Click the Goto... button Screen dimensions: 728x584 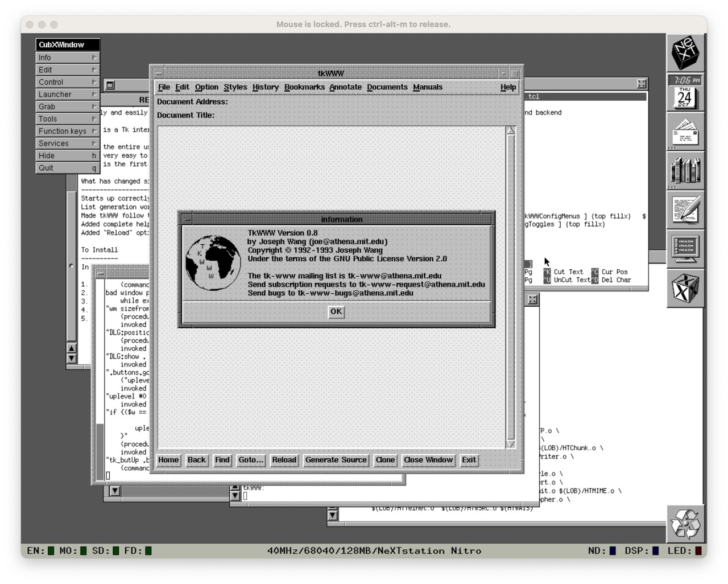251,460
